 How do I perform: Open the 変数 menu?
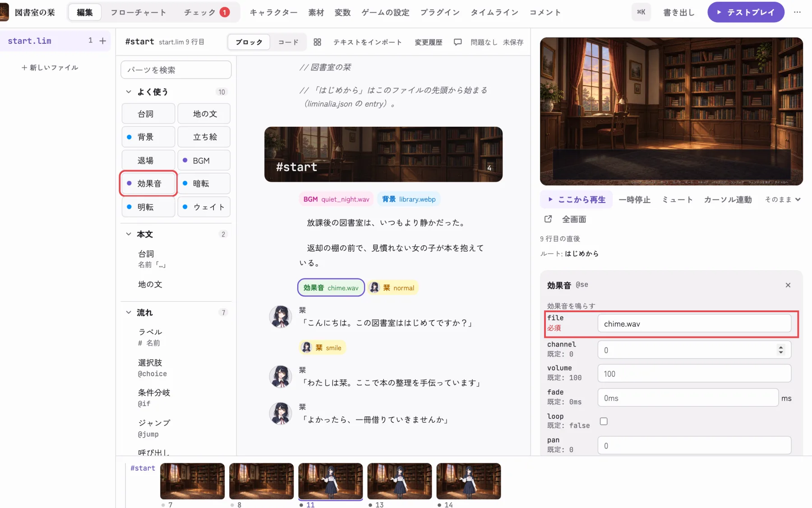point(342,12)
